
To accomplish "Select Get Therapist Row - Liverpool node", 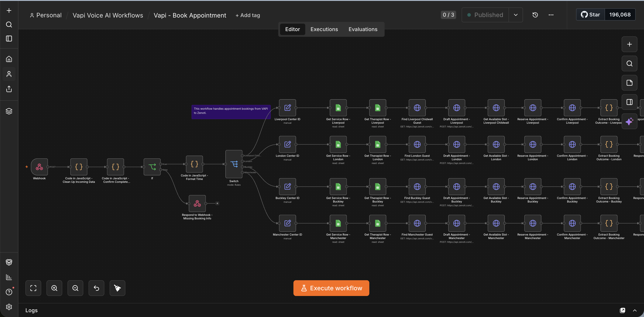I will tap(378, 108).
